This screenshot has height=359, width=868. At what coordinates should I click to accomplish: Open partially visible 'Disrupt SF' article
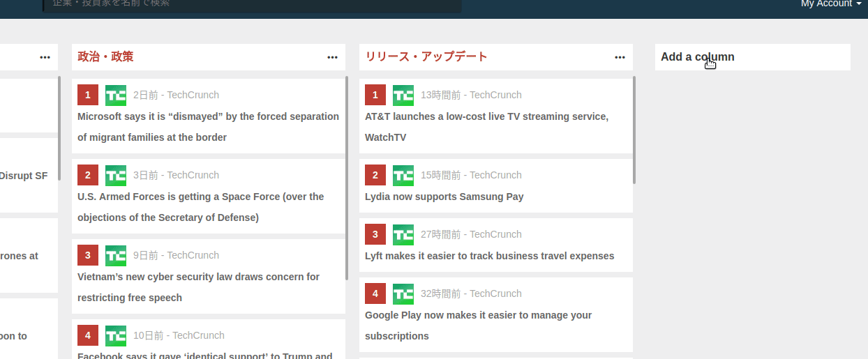(x=24, y=176)
